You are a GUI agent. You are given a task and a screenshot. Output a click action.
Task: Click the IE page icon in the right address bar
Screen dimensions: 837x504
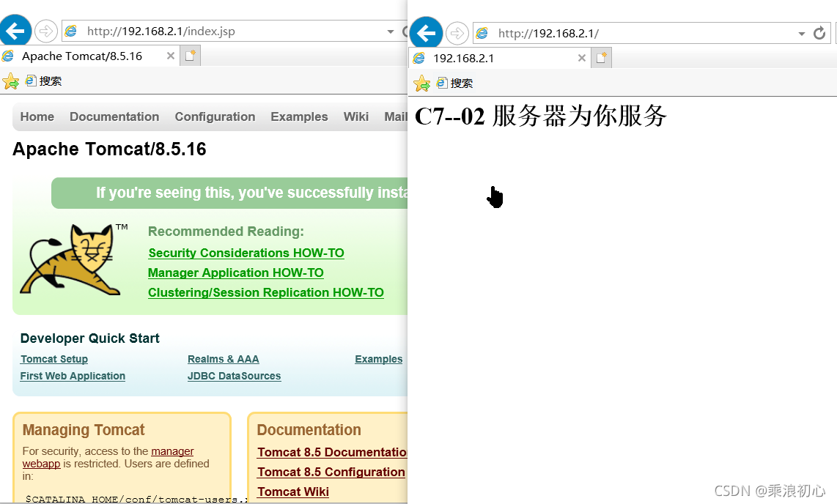pyautogui.click(x=482, y=33)
